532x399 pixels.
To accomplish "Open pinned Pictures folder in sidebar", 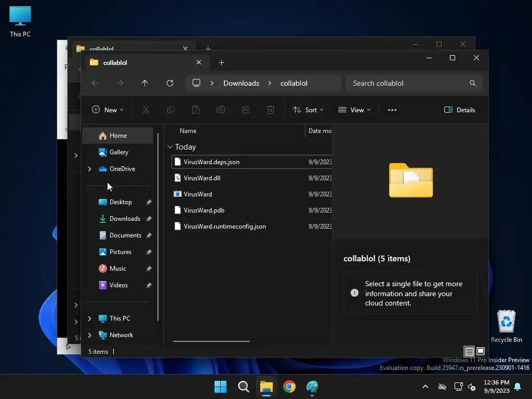I will (117, 252).
